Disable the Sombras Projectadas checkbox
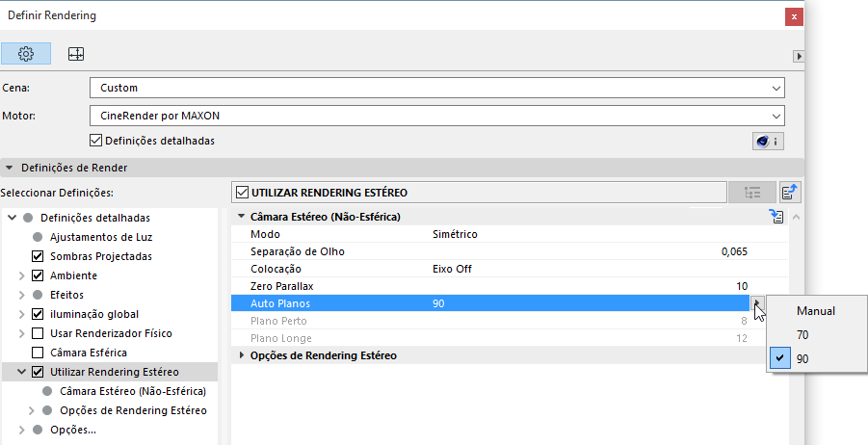The height and width of the screenshot is (445, 868). click(38, 256)
